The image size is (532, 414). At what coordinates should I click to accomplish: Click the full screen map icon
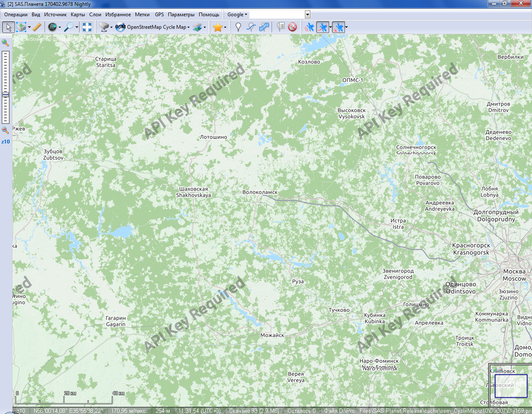(87, 27)
